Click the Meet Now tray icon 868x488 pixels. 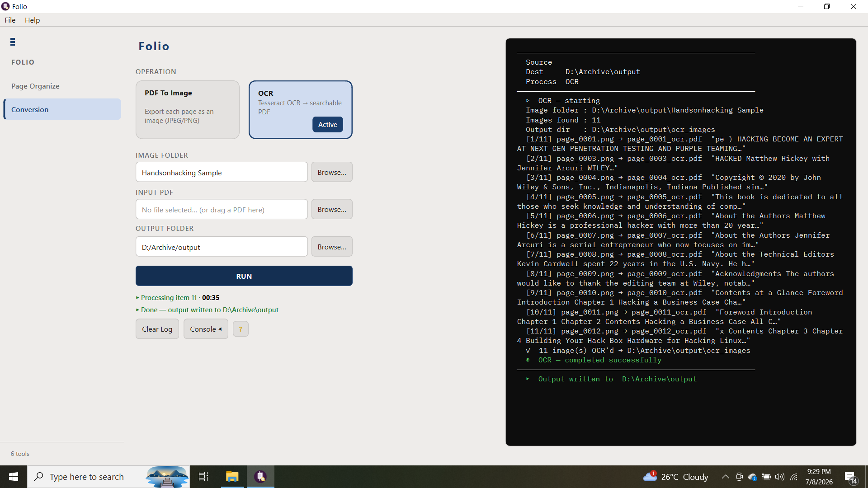point(739,477)
